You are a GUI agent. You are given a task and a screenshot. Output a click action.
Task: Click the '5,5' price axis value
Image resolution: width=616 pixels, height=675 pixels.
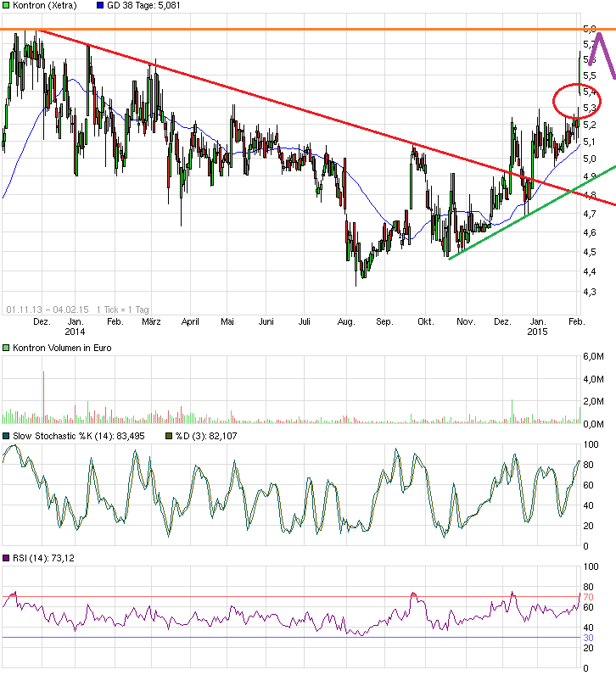pos(590,75)
